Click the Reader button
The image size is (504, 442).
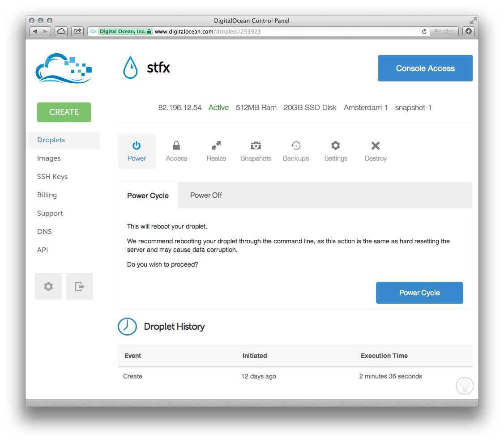[x=444, y=31]
